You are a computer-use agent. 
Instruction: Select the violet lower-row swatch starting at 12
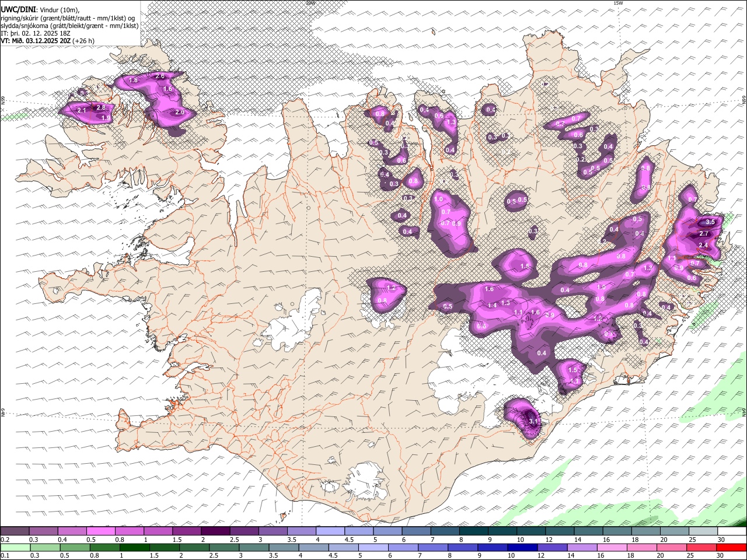[x=551, y=548]
